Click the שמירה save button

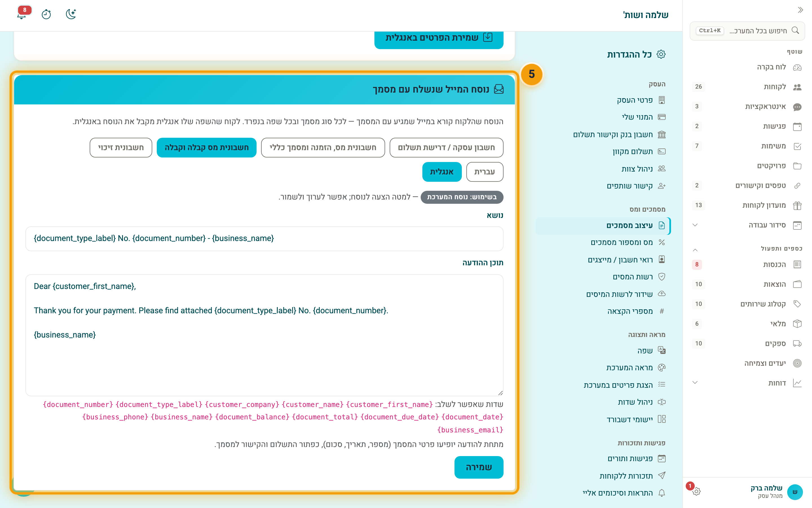(x=479, y=467)
